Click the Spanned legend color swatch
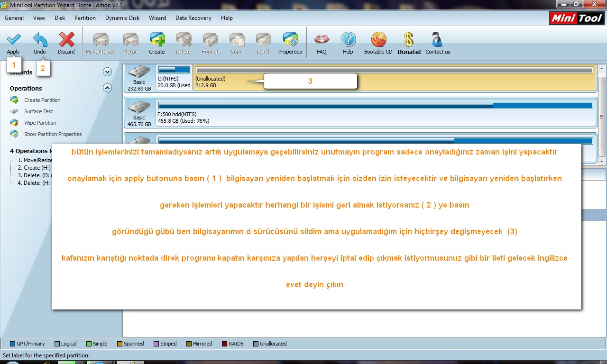This screenshot has height=364, width=607. tap(120, 344)
